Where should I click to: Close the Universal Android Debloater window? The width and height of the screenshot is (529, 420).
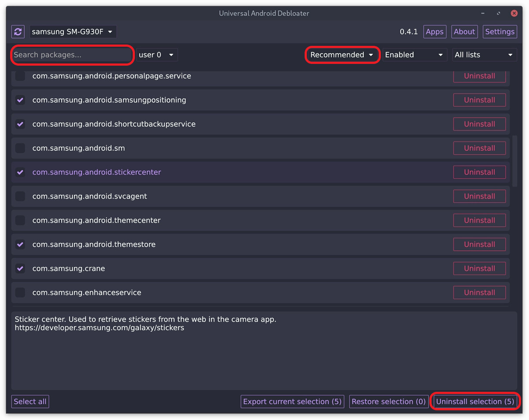pos(514,13)
